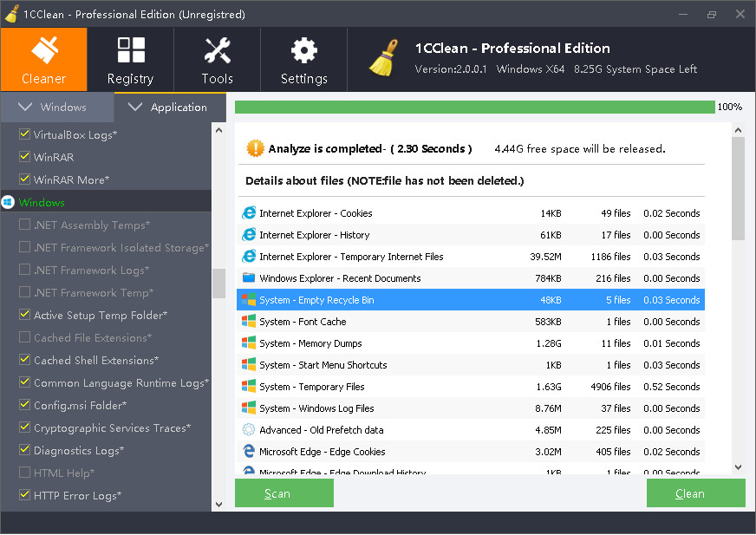The width and height of the screenshot is (756, 535).
Task: Click the left list scroll-up arrow
Action: coord(218,130)
